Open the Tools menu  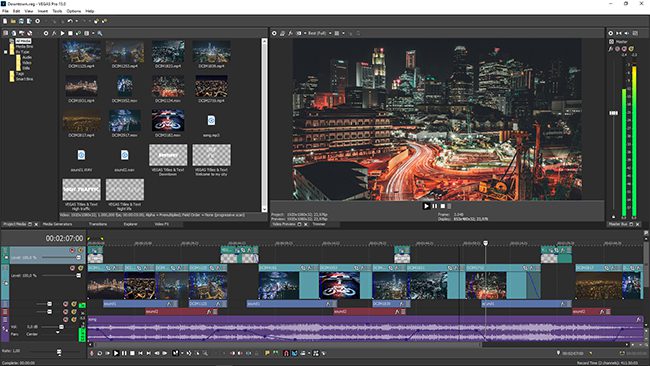coord(57,11)
